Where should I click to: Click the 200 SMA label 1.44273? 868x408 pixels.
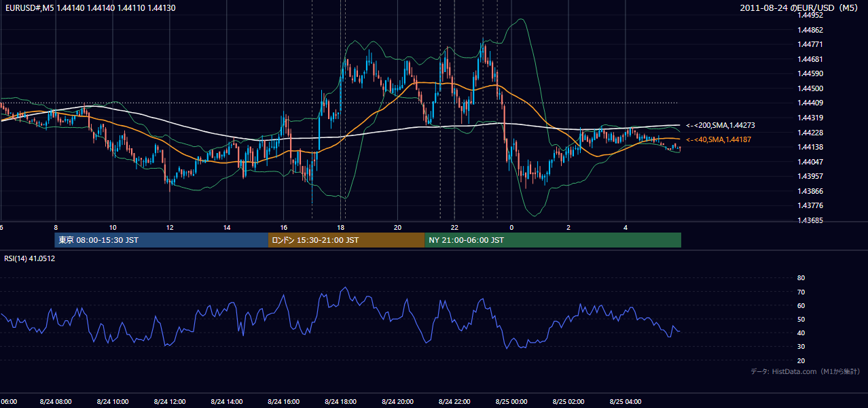720,125
